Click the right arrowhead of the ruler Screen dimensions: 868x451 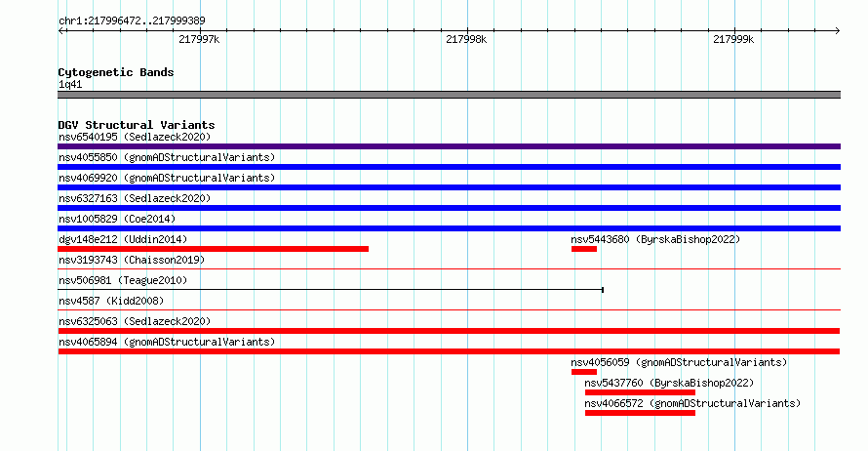tap(838, 30)
